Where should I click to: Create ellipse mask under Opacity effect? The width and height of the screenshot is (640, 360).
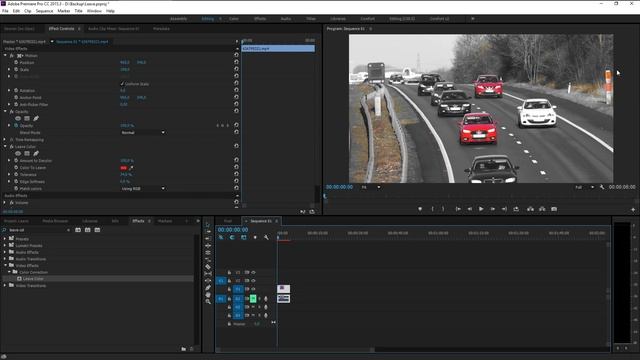(x=18, y=118)
